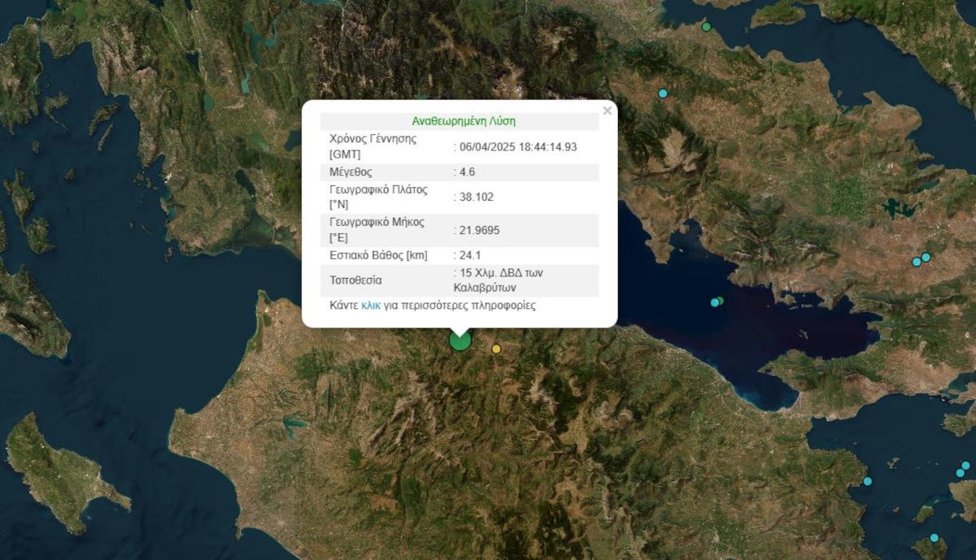This screenshot has height=560, width=976.
Task: Select the pair of cyan markers on the eastern plain
Action: (922, 259)
